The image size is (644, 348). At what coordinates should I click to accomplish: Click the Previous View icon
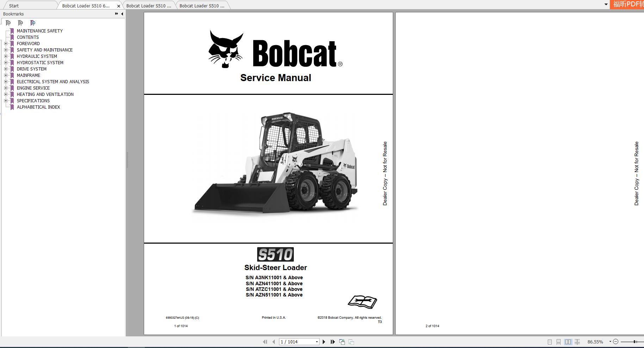pyautogui.click(x=342, y=341)
